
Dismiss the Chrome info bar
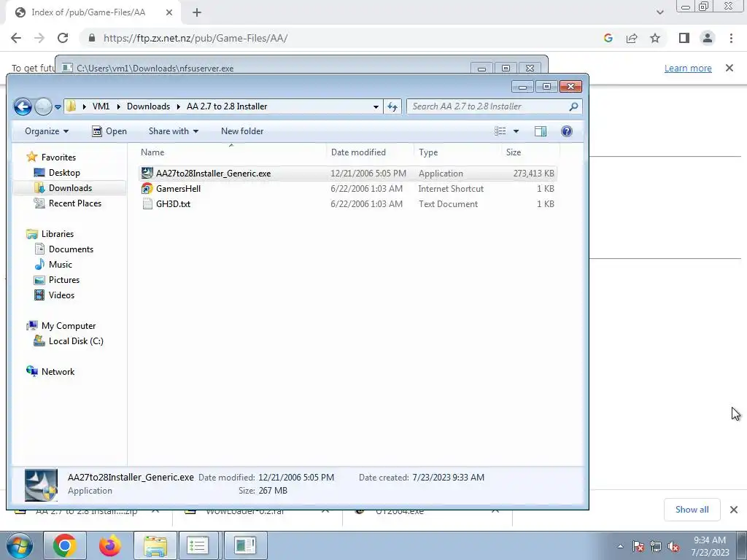[729, 68]
